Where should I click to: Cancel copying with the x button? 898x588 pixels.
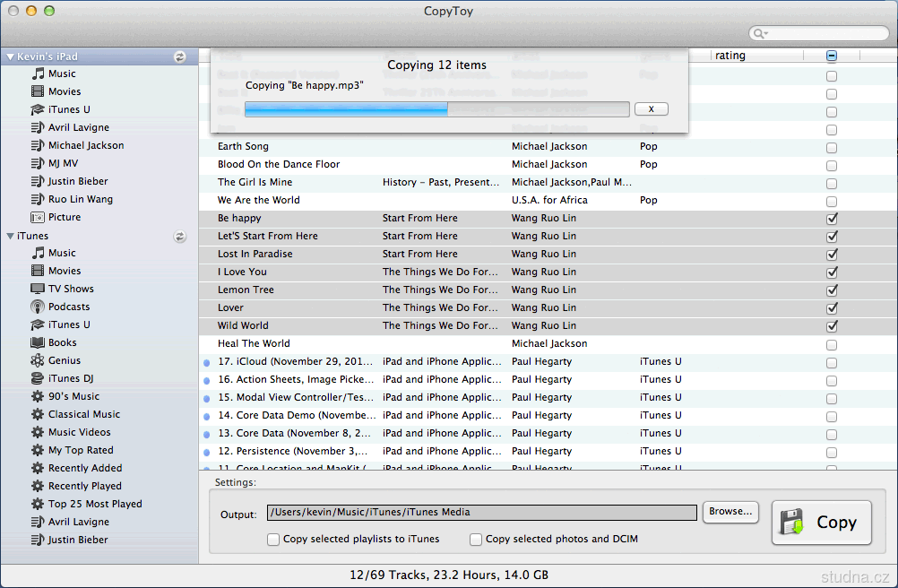pyautogui.click(x=652, y=108)
